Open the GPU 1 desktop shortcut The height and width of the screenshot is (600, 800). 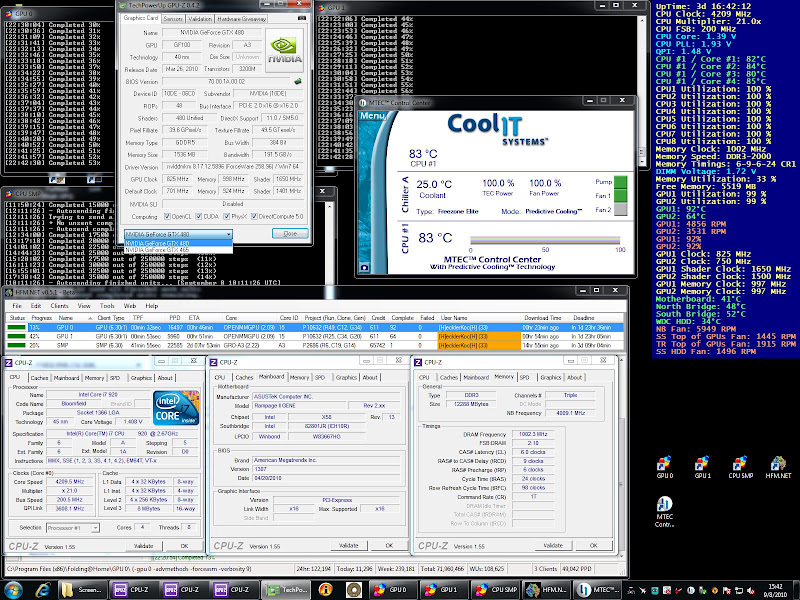tap(703, 467)
